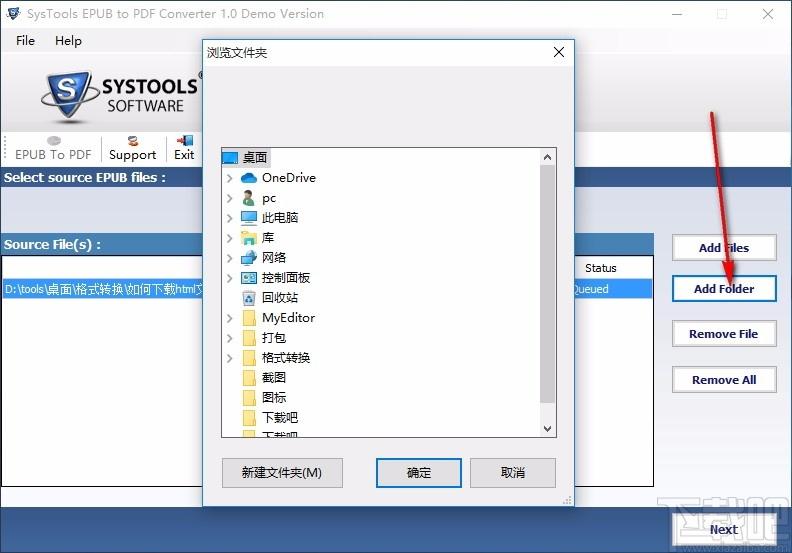Screen dimensions: 792x553
Task: Select the 回收站 recycle bin icon
Action: pyautogui.click(x=249, y=298)
